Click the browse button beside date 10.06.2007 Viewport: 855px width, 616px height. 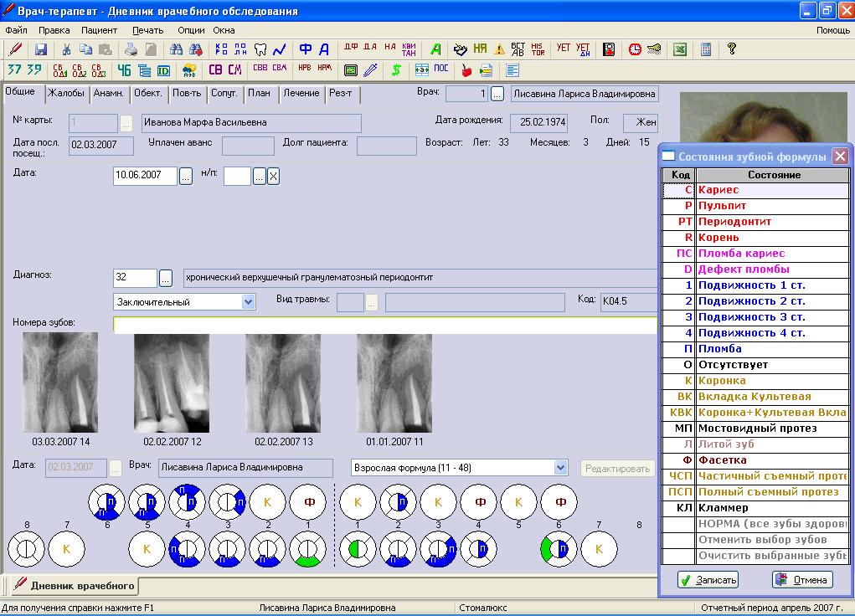point(185,176)
